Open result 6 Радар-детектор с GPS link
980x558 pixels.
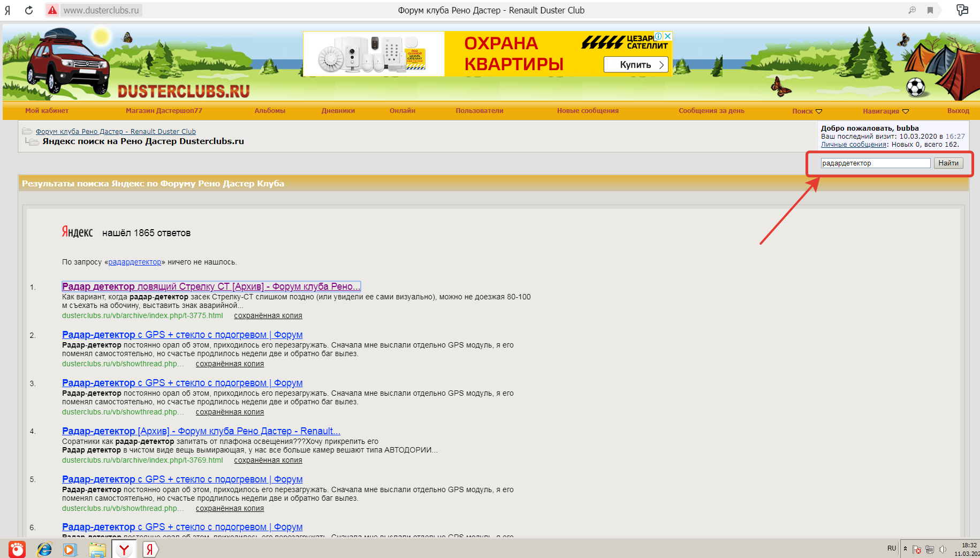click(183, 527)
